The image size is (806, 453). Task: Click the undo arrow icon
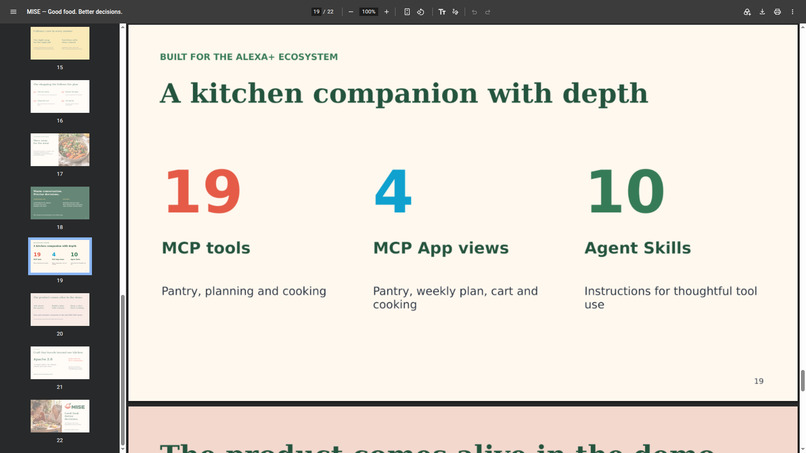pyautogui.click(x=474, y=12)
